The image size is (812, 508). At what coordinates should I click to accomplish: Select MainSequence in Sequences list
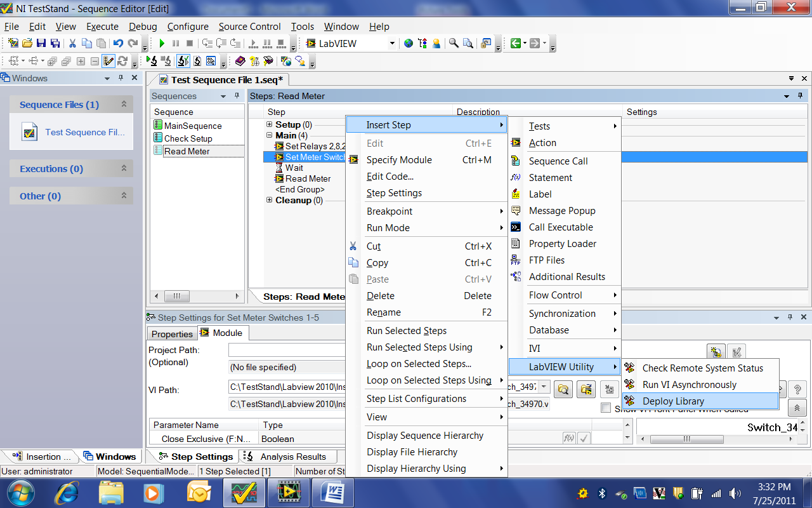pos(192,126)
